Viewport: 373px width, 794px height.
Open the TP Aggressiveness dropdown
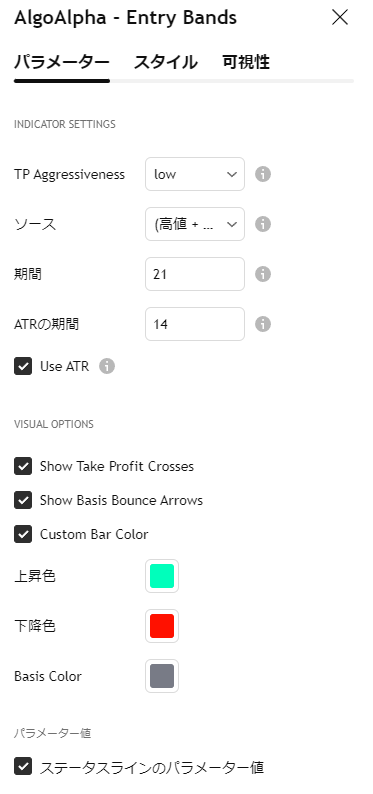click(195, 174)
